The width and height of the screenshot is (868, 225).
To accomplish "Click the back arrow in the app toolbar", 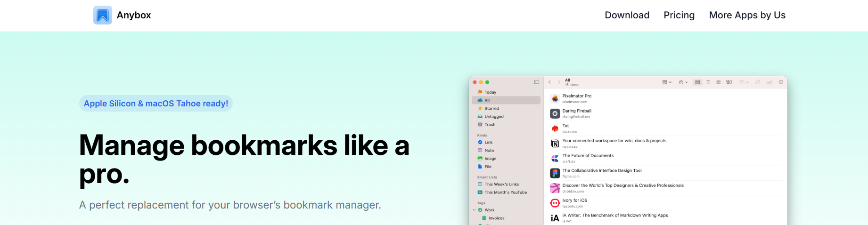I will tap(549, 82).
